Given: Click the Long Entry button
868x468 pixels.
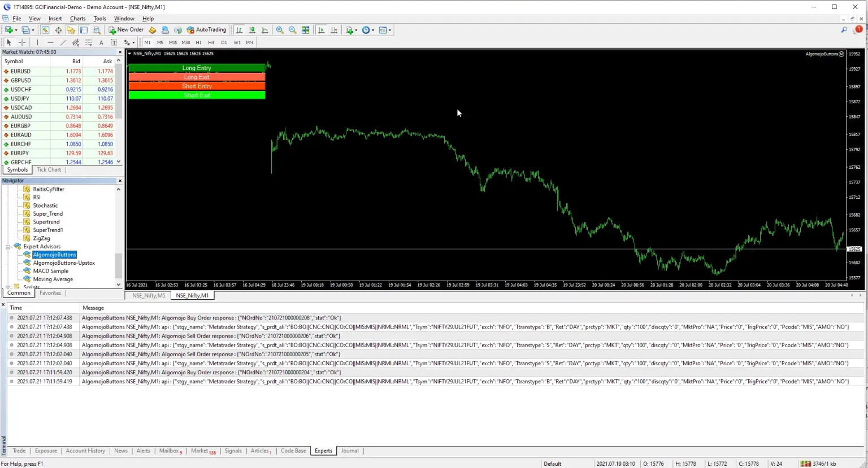Looking at the screenshot, I should (x=197, y=68).
